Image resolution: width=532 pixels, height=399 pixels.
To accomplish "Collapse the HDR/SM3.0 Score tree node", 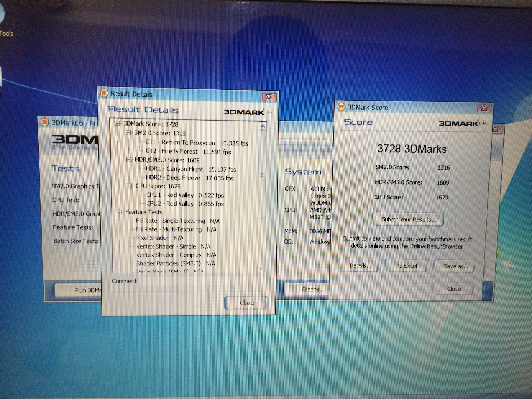I will (x=129, y=160).
